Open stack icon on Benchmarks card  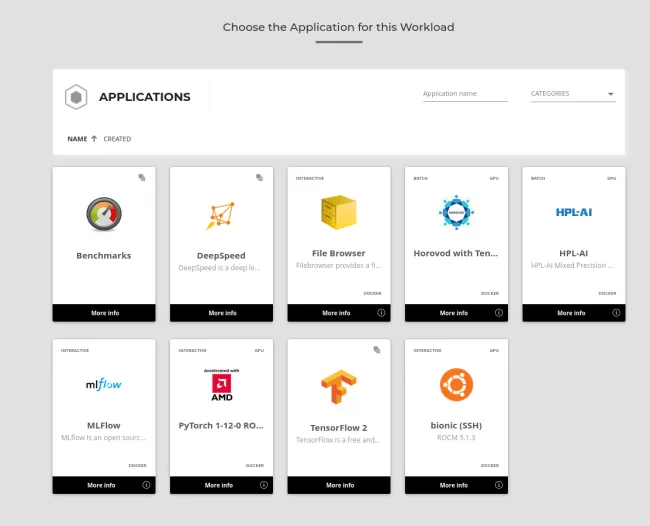(142, 177)
